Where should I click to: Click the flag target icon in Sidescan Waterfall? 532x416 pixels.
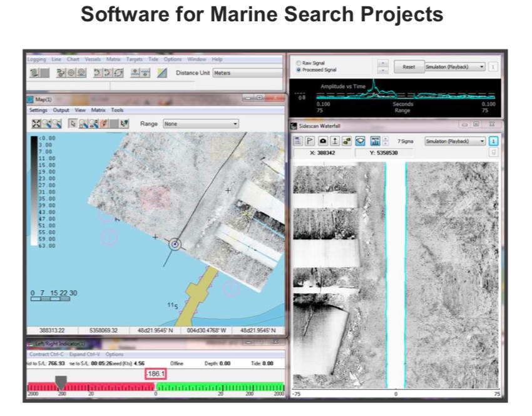point(310,141)
